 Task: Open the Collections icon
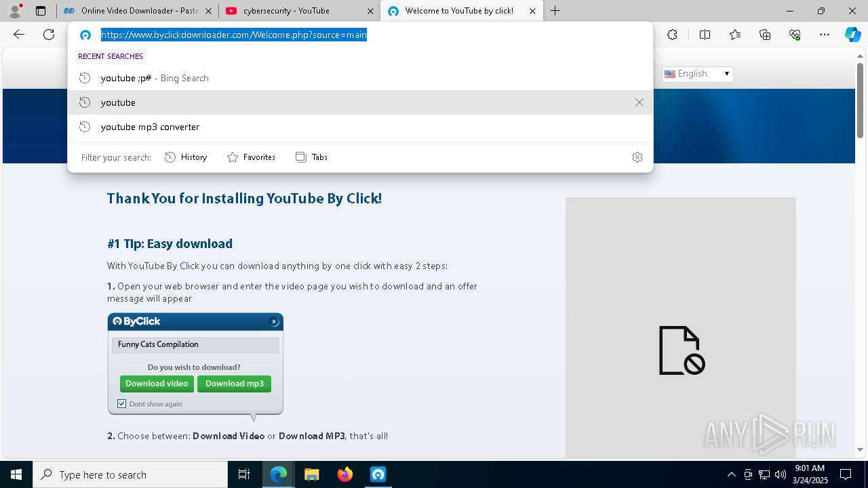[765, 35]
